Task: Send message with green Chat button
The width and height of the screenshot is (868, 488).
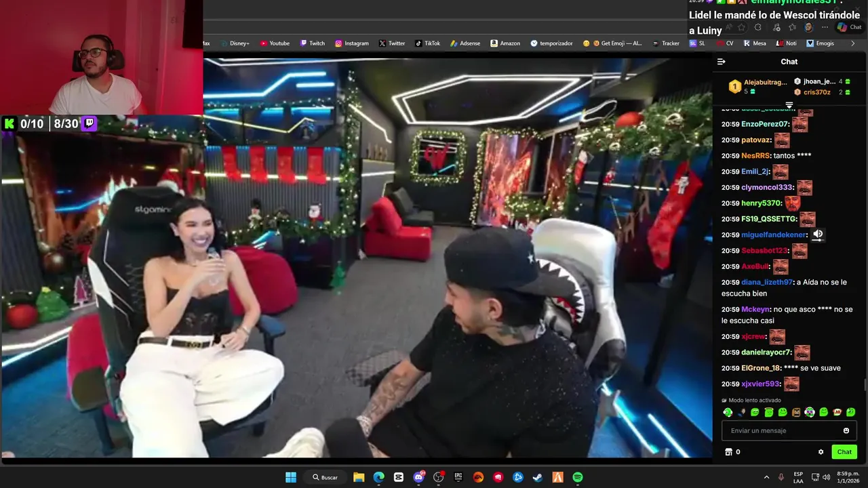Action: [x=844, y=452]
